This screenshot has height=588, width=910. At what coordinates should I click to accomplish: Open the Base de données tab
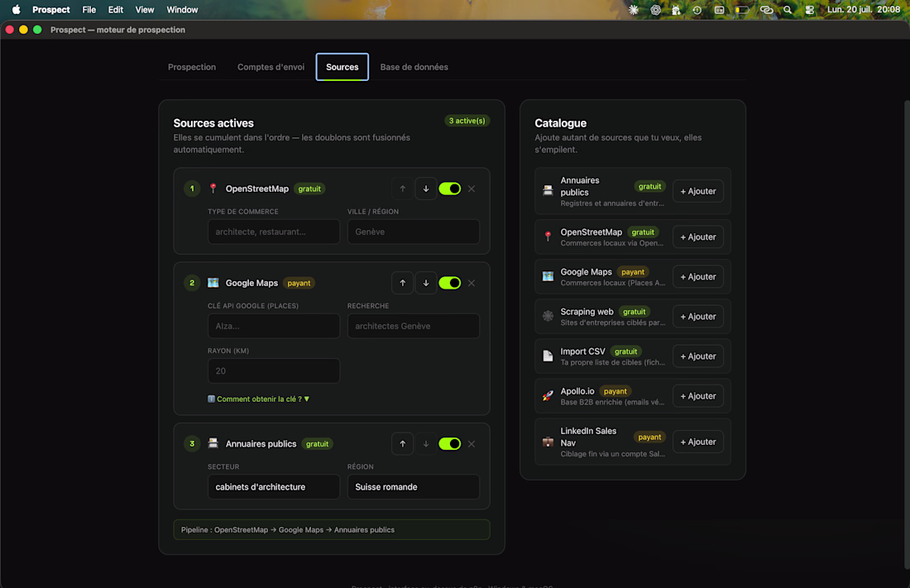tap(414, 67)
